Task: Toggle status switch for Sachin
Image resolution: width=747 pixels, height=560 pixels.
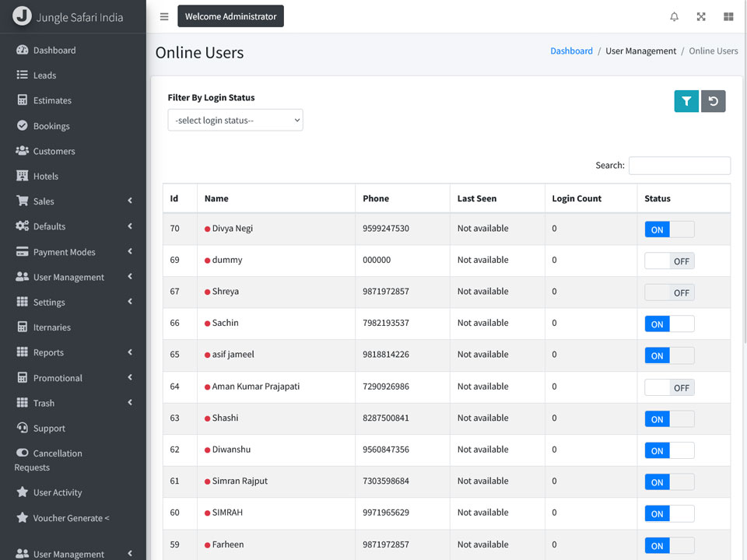Action: tap(669, 324)
